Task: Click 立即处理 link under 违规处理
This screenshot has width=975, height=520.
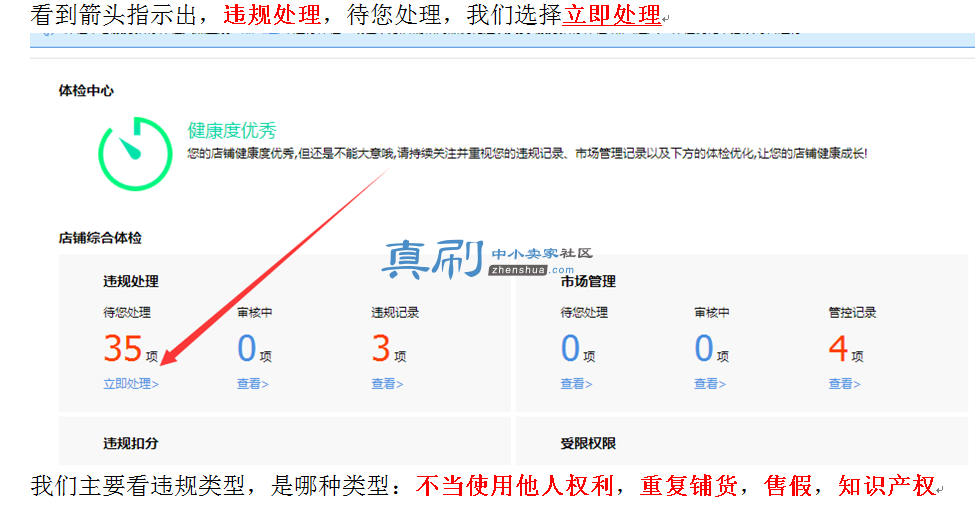Action: tap(131, 384)
